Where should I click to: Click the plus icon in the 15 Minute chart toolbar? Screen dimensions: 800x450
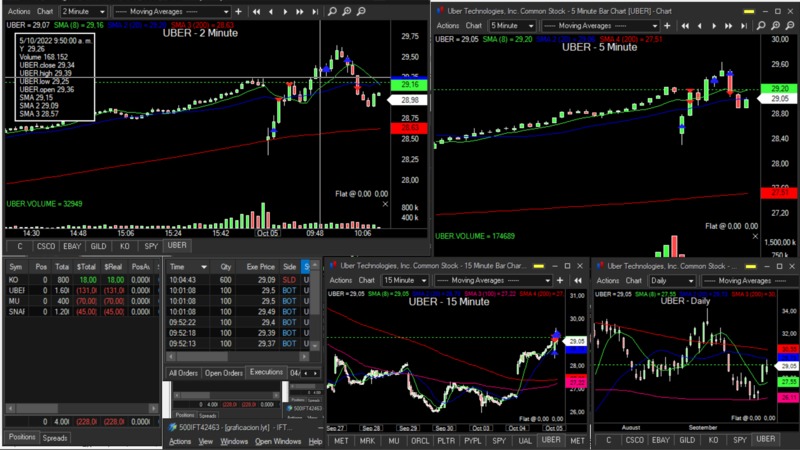[x=558, y=281]
